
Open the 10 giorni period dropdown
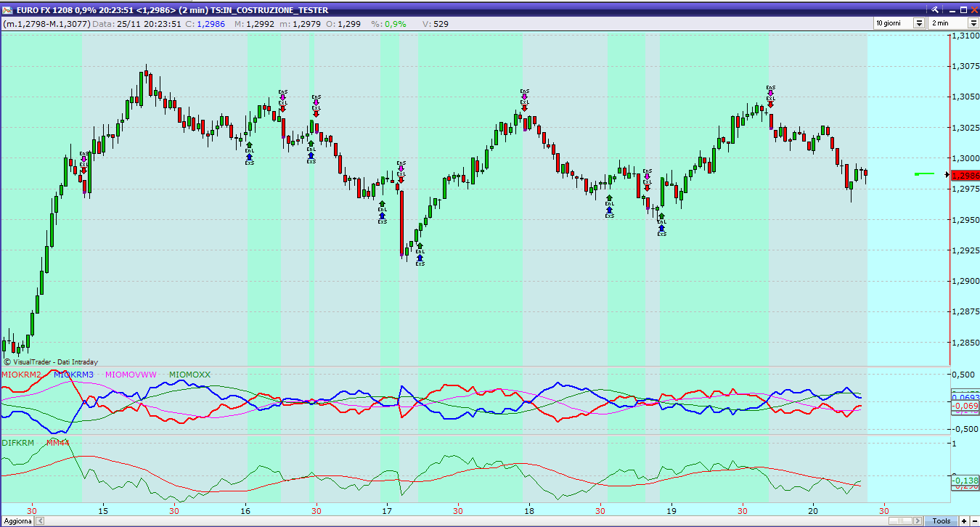point(919,23)
